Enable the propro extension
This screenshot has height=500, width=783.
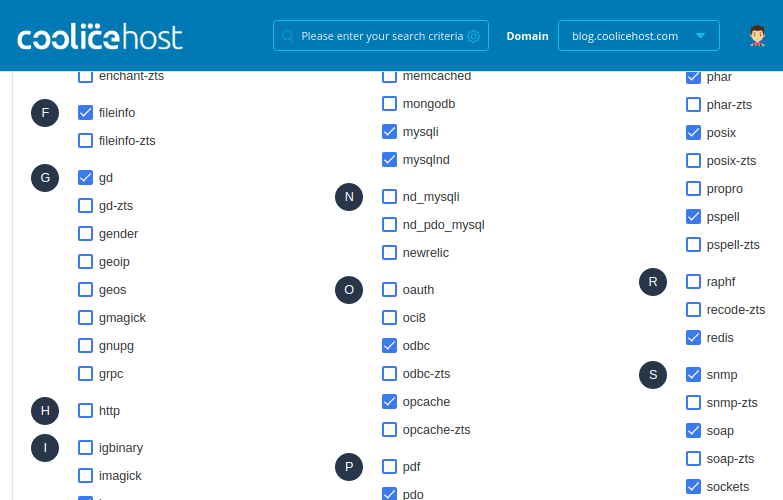[x=694, y=189]
